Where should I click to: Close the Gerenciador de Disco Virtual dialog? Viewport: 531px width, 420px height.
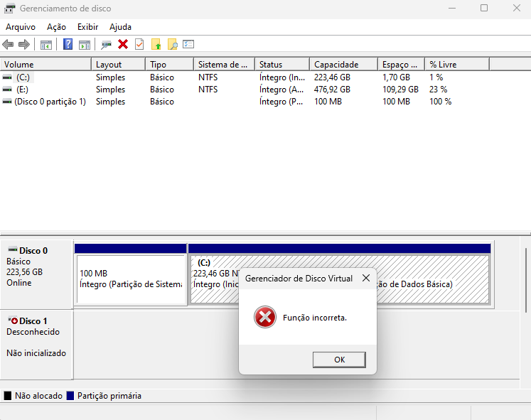(x=366, y=278)
